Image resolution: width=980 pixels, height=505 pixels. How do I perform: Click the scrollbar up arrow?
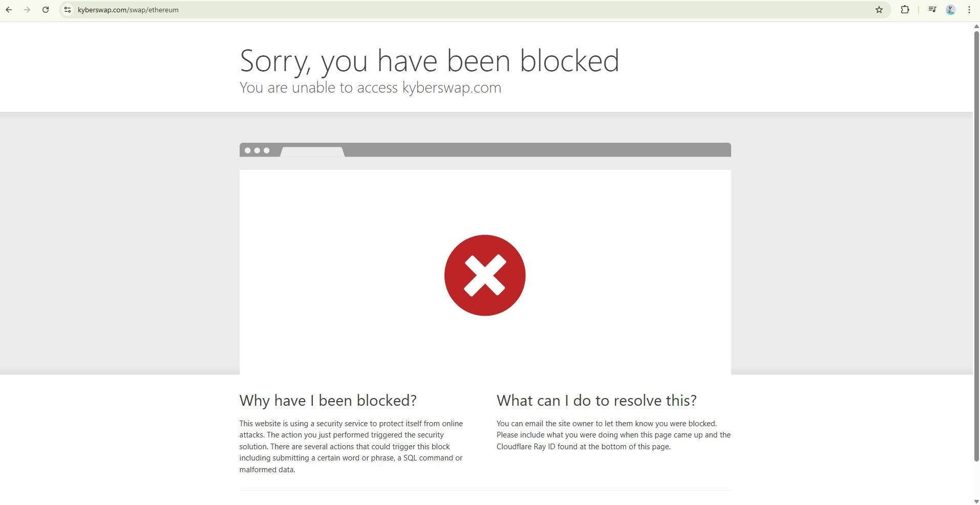(x=976, y=26)
